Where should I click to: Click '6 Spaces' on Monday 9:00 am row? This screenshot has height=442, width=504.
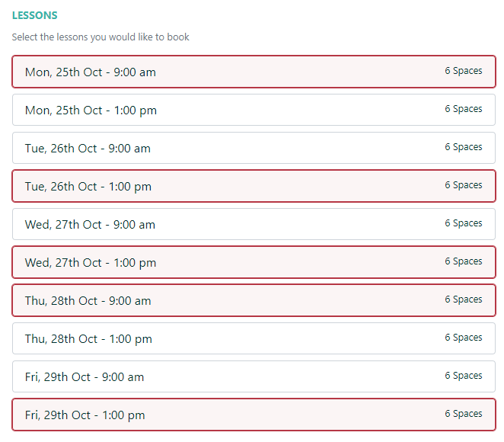coord(463,71)
